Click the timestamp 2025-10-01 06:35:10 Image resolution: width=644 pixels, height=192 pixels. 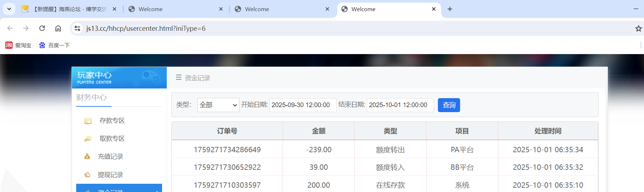pyautogui.click(x=548, y=185)
